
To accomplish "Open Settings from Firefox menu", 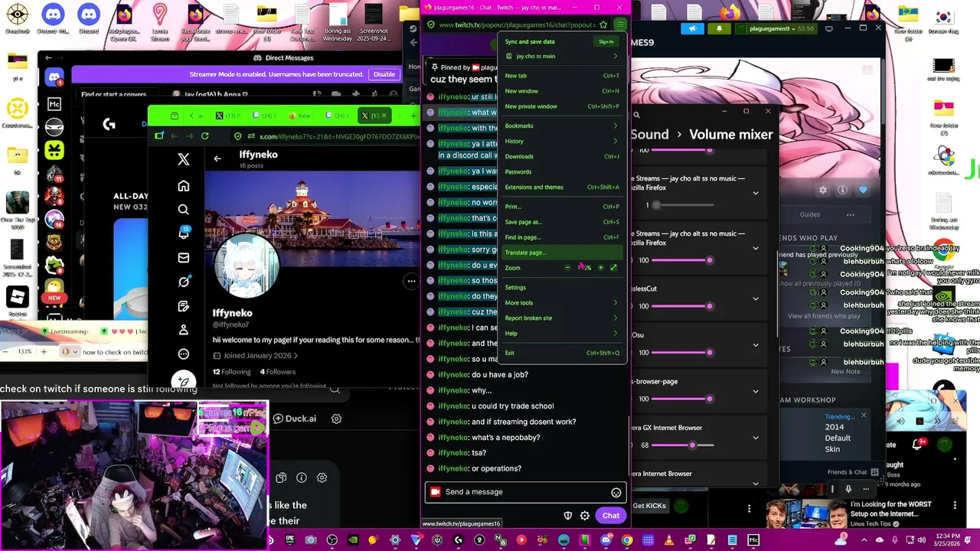I will [561, 288].
